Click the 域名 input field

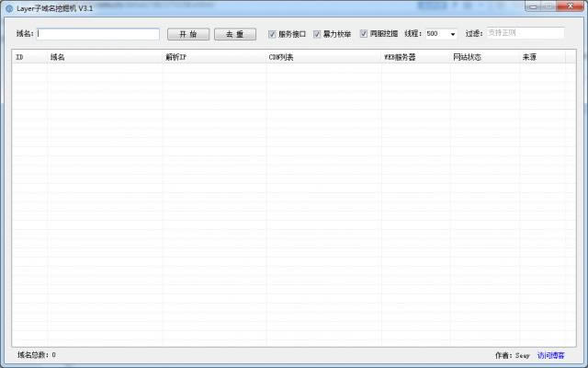[98, 34]
